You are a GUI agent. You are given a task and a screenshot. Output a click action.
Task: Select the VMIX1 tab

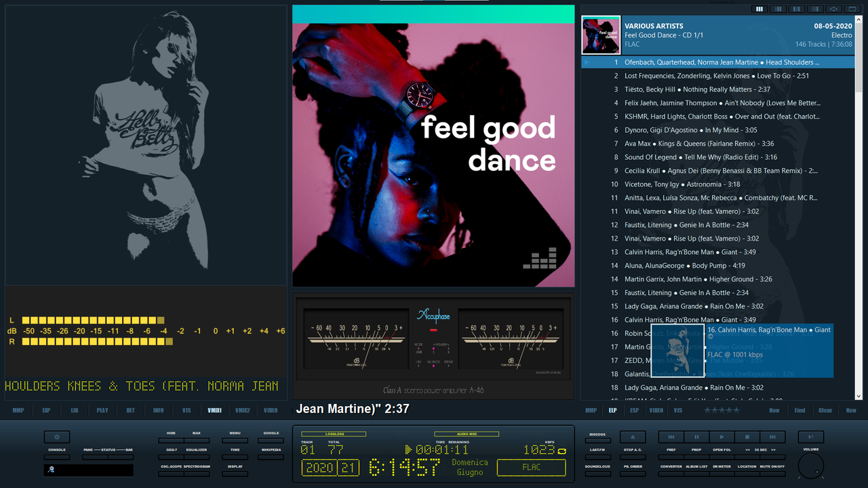click(214, 410)
